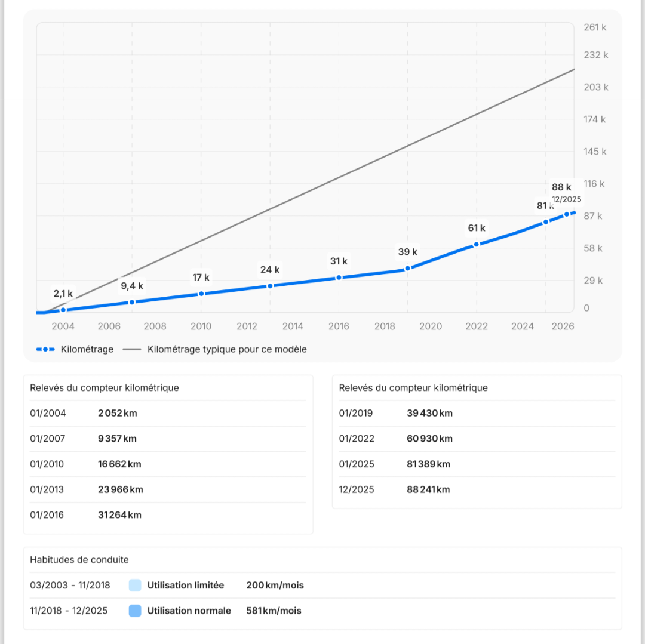Select the 01/2016 odometer date
This screenshot has height=644, width=645.
[x=47, y=515]
